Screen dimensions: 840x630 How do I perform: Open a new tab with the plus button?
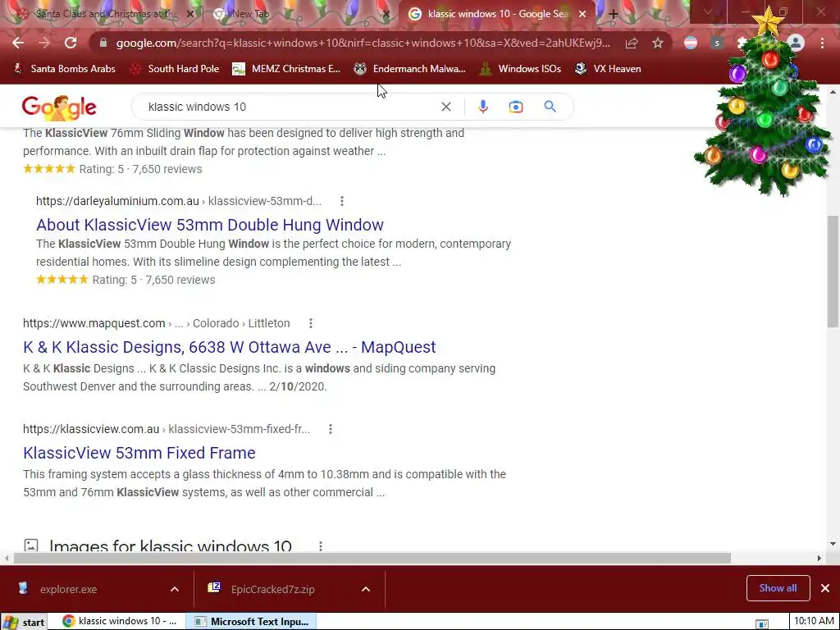[x=614, y=15]
